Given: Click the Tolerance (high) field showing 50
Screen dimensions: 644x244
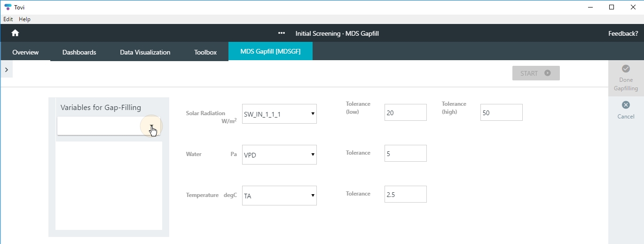Looking at the screenshot, I should click(x=501, y=112).
